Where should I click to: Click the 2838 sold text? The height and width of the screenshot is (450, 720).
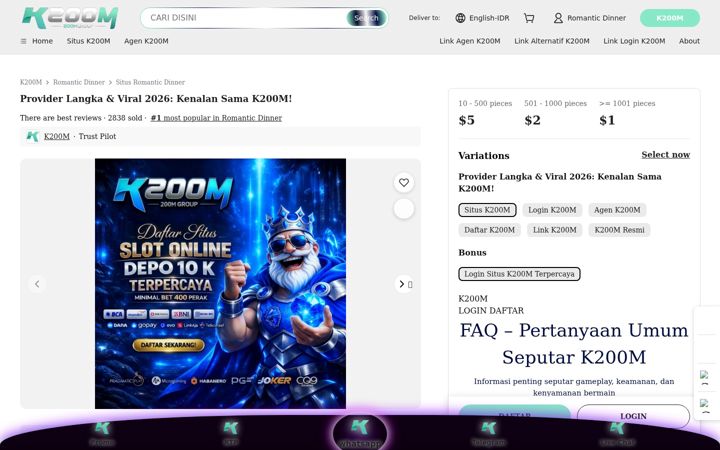click(x=125, y=118)
